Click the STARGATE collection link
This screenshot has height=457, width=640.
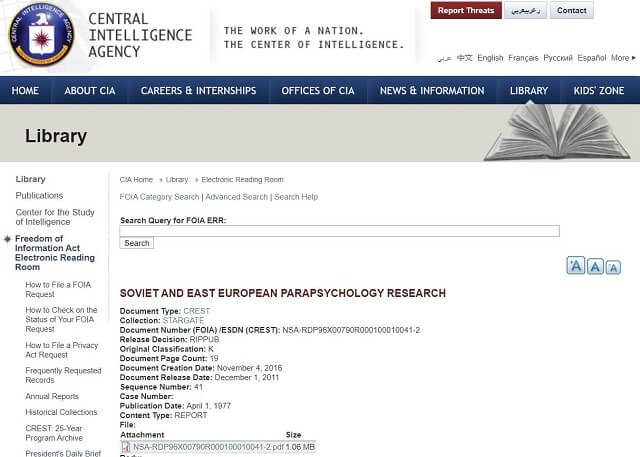(x=183, y=320)
